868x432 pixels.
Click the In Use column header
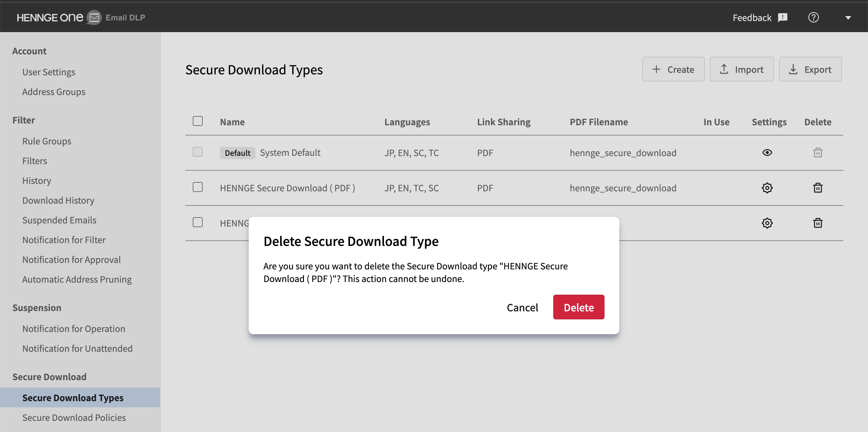(716, 122)
